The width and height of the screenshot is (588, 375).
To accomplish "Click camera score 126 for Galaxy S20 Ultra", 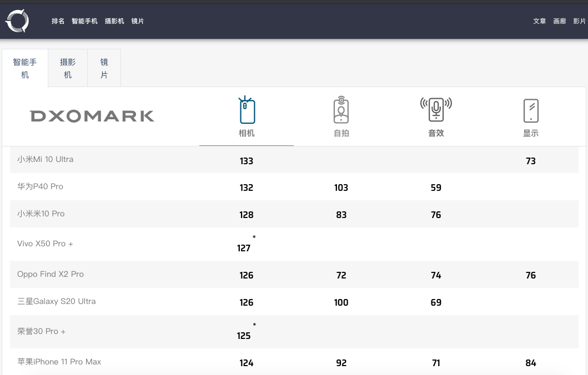I will [247, 302].
